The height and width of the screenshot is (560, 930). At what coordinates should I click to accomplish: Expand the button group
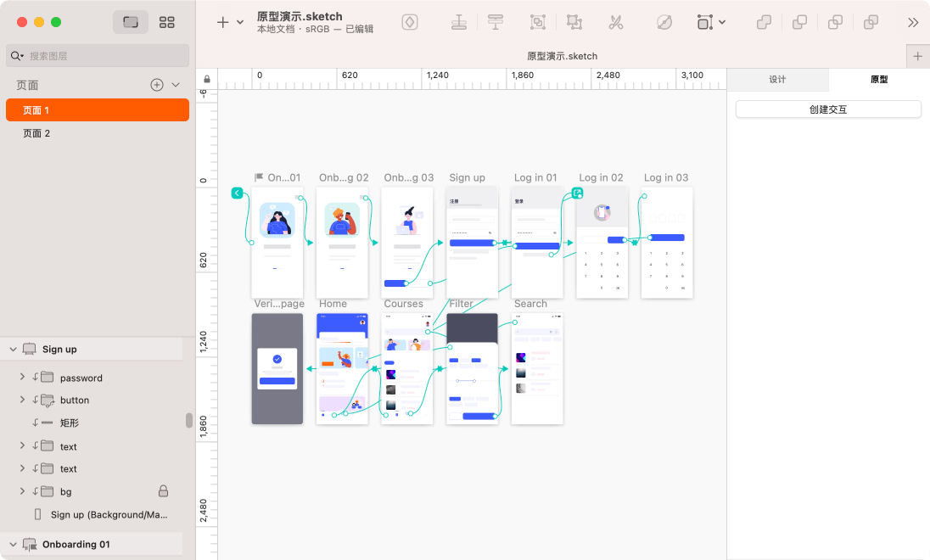click(x=23, y=400)
